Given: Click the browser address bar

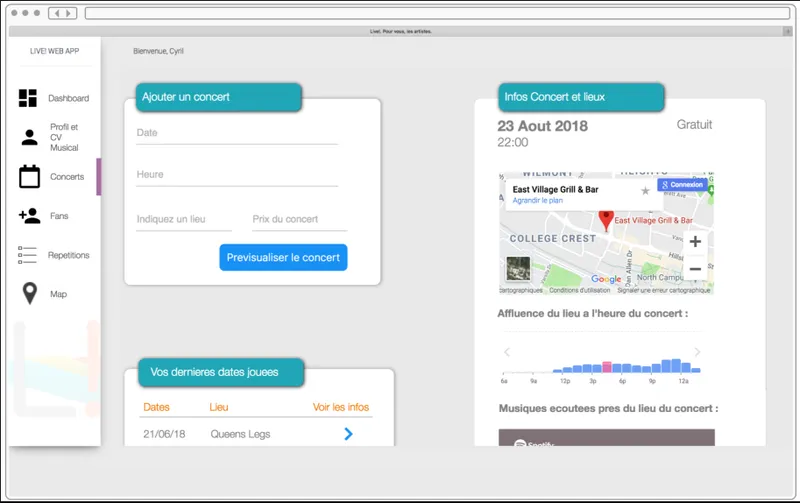Looking at the screenshot, I should [437, 13].
